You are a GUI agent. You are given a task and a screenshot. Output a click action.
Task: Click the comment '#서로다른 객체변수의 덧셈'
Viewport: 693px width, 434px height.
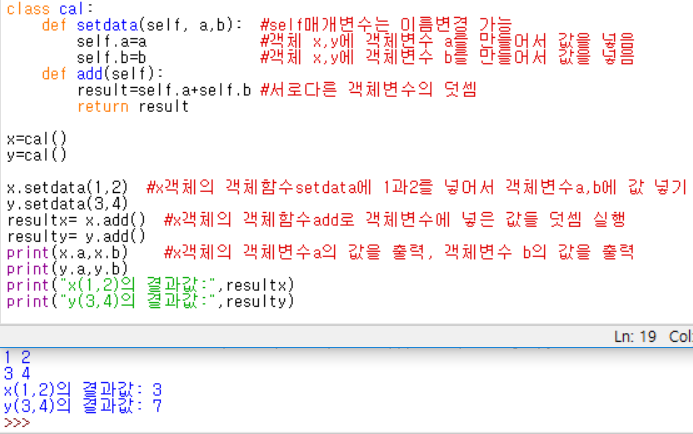[368, 90]
